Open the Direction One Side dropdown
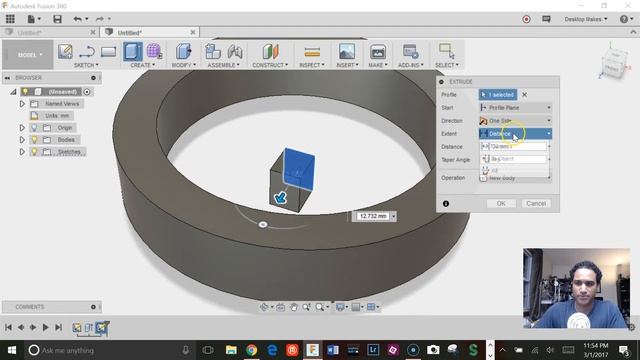Screen dimensions: 640x360 (515, 121)
